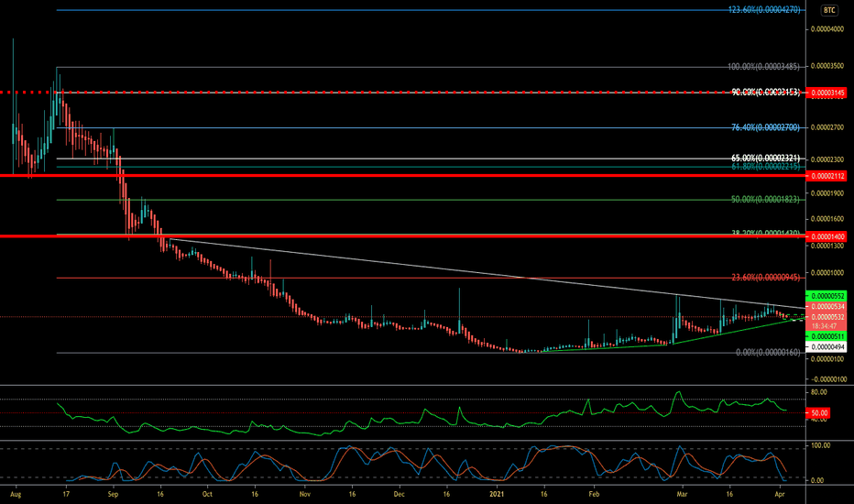The width and height of the screenshot is (854, 504).
Task: Click the 0.00002300 price axis value
Action: [827, 159]
